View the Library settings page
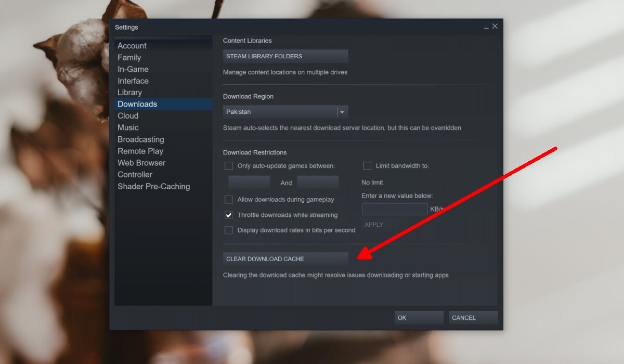 (129, 92)
